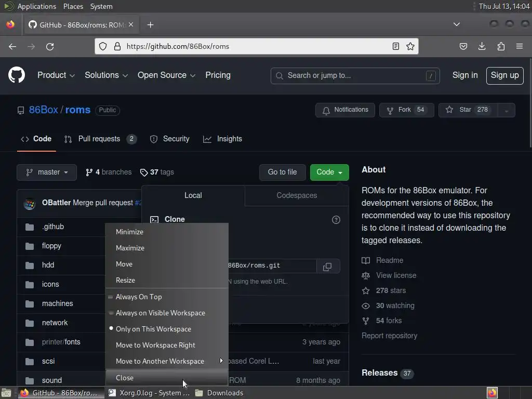Click the Sign up button

tap(504, 75)
